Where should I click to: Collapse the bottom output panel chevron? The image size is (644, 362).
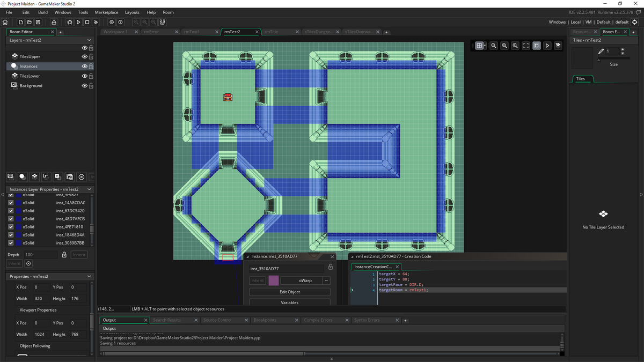point(332,359)
